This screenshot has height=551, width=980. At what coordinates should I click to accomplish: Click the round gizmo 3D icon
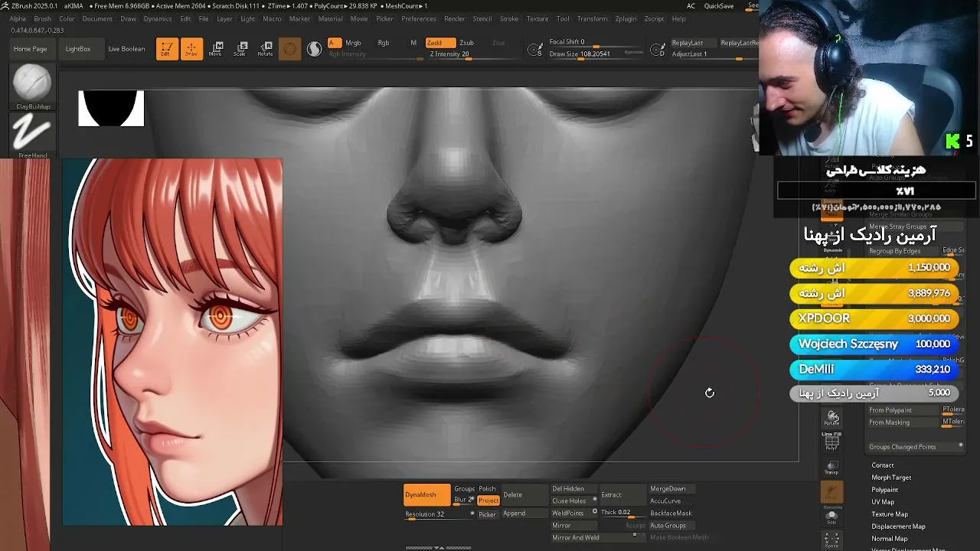tap(289, 49)
